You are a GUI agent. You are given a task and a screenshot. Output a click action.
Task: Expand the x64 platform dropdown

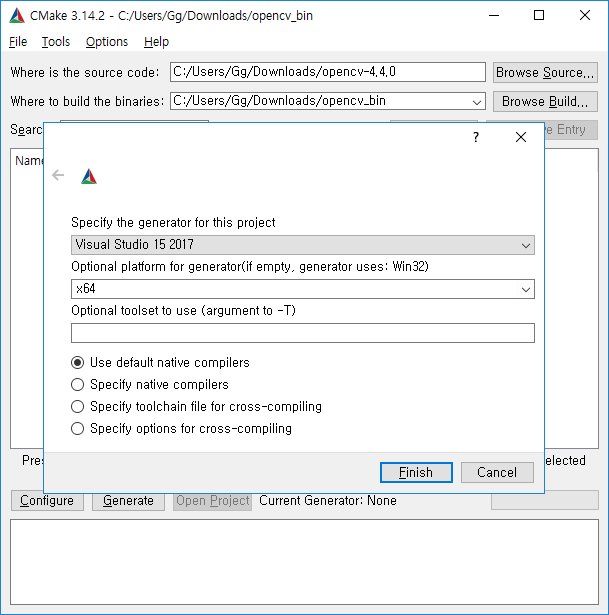525,289
